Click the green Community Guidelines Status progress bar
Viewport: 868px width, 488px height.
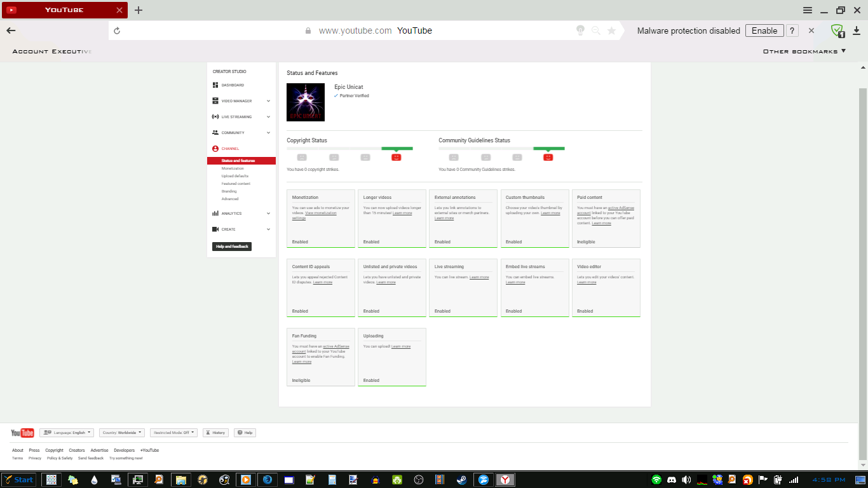point(549,148)
